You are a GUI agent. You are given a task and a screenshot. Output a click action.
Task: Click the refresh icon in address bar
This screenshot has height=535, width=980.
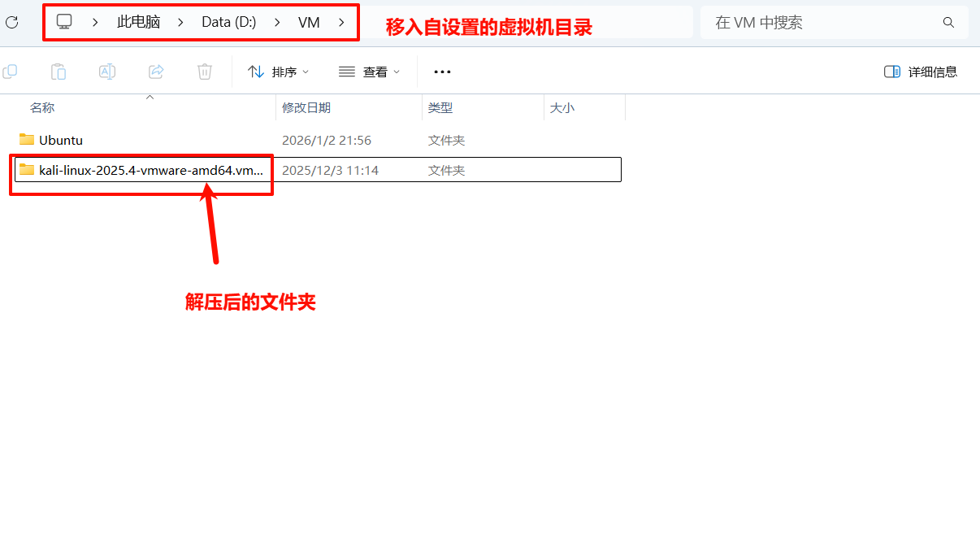coord(11,23)
